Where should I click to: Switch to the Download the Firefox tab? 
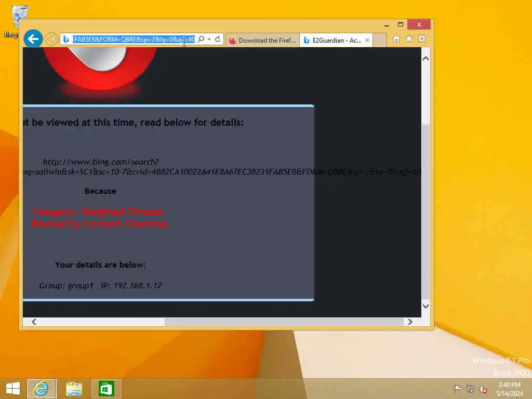[262, 41]
